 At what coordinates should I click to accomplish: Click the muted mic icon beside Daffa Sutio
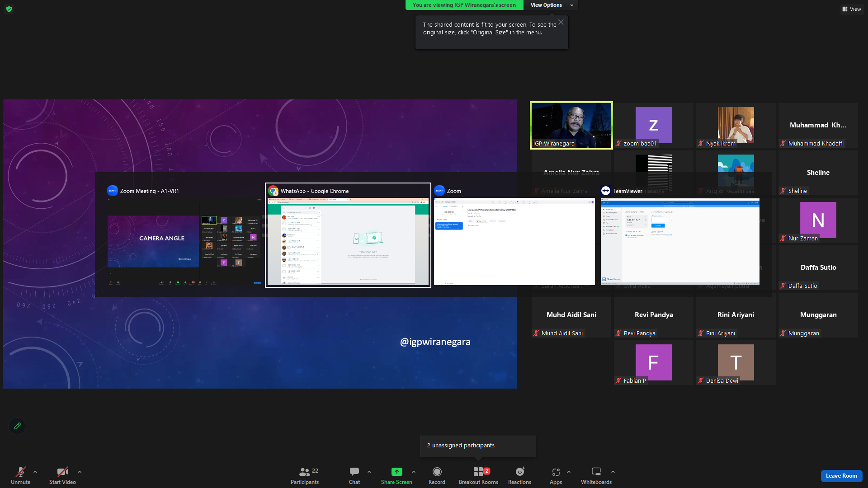coord(783,286)
